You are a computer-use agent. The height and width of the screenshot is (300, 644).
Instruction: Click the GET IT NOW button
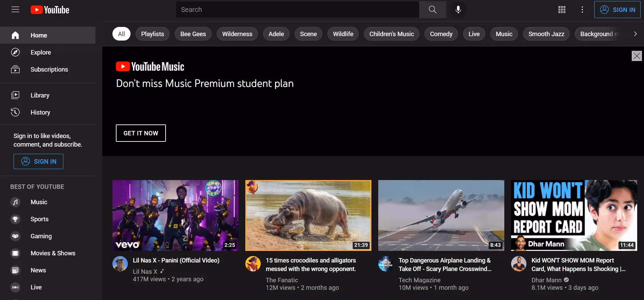point(141,133)
